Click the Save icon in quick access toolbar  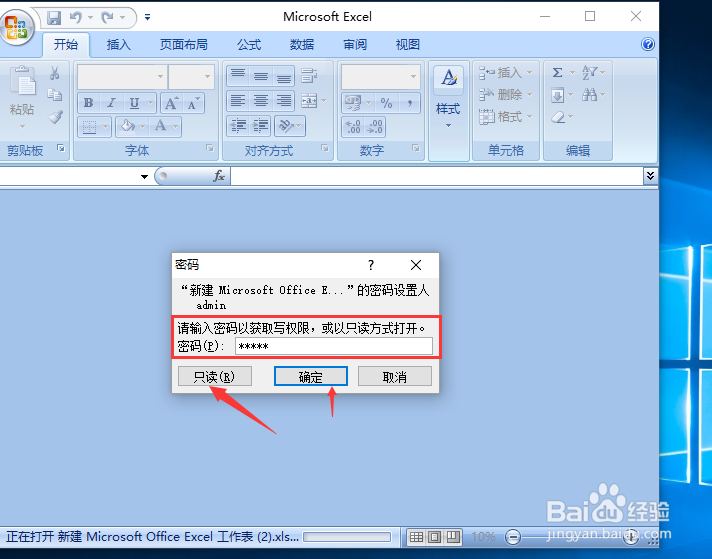click(x=54, y=18)
